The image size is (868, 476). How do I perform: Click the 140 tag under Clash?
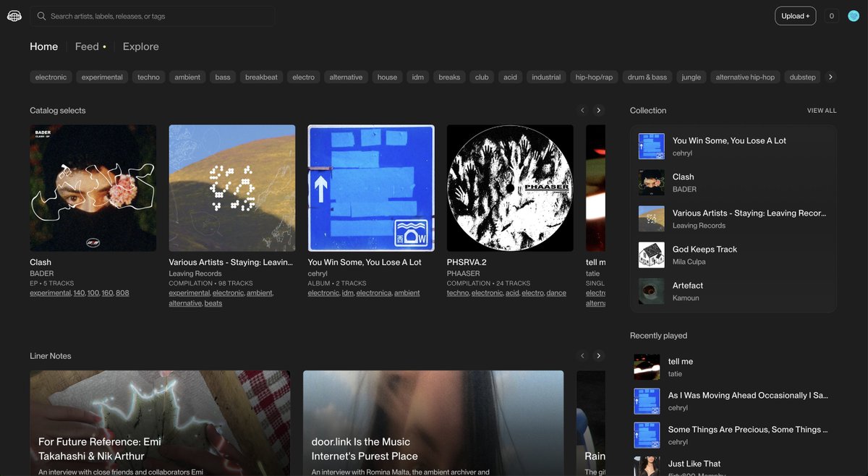tap(79, 293)
